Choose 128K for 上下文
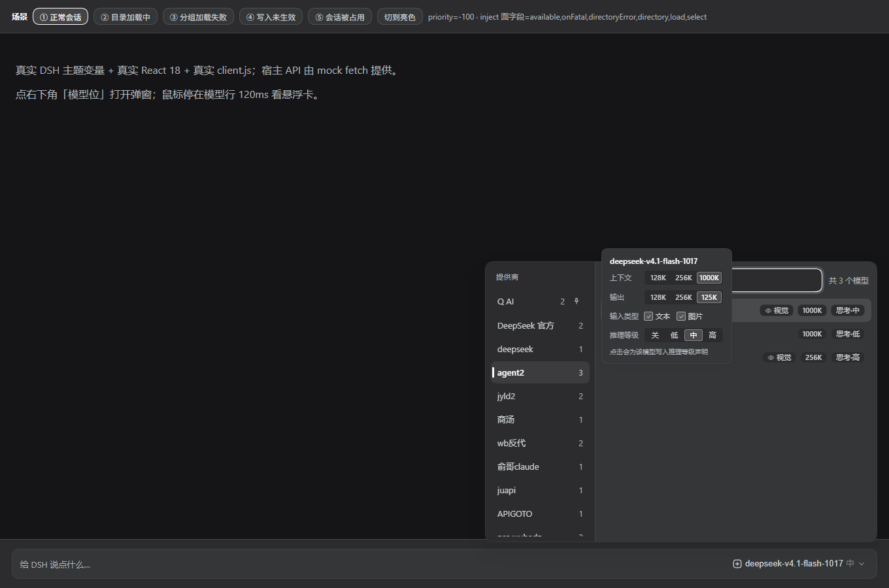This screenshot has height=588, width=889. coord(658,278)
